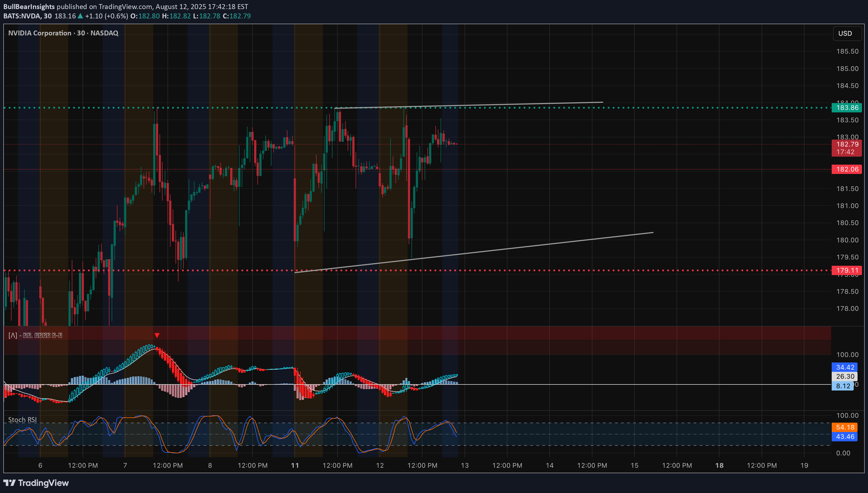
Task: Click the 179.11 red price label
Action: point(847,270)
